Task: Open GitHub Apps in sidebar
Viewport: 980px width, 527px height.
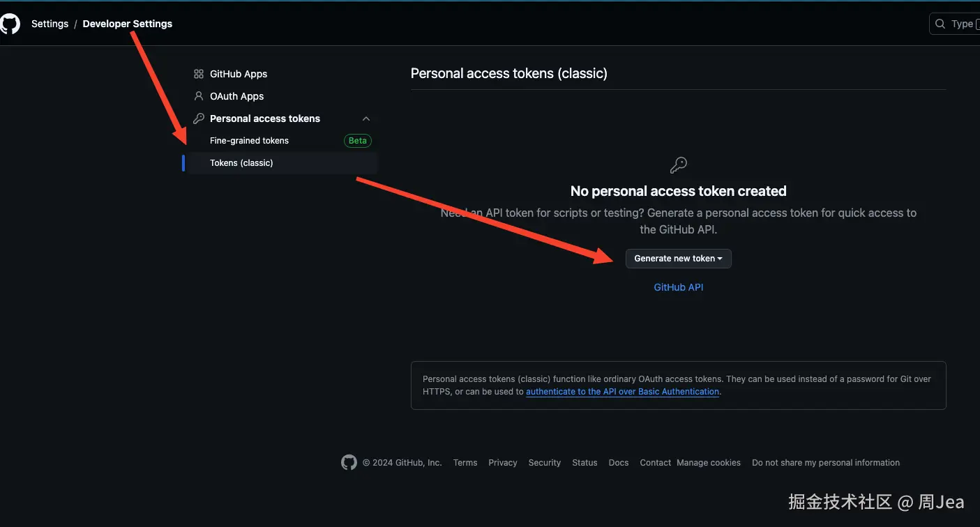Action: coord(239,74)
